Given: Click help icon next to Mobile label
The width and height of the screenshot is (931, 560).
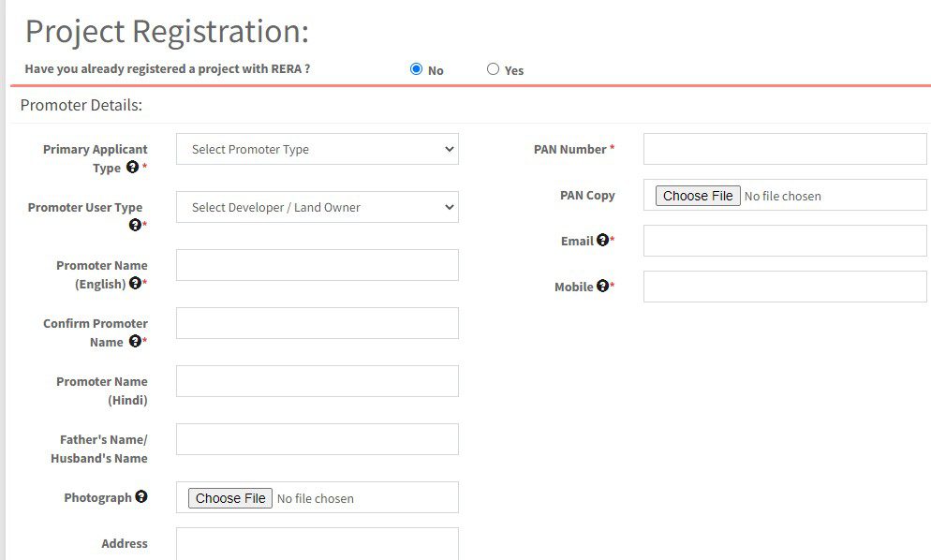Looking at the screenshot, I should [602, 286].
